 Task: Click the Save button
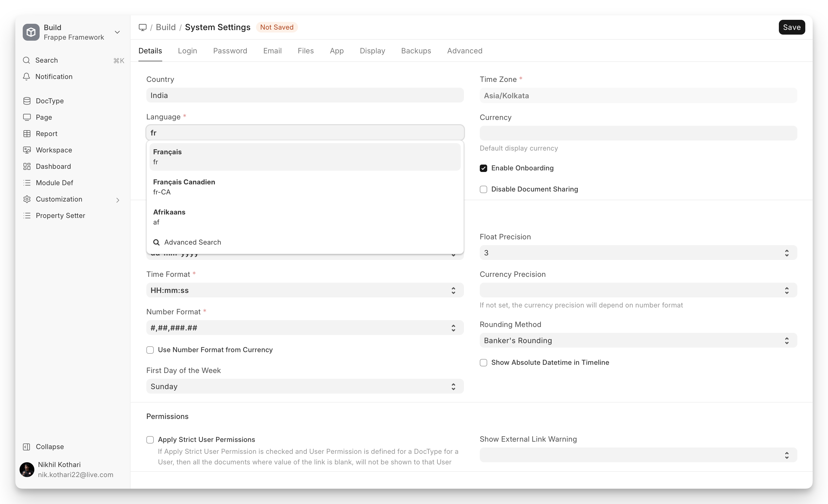point(791,27)
